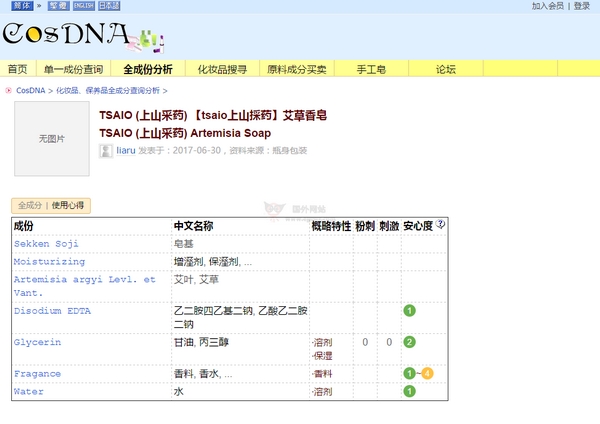Open the Sekken Soji ingredient link
This screenshot has width=600, height=424.
pos(46,243)
